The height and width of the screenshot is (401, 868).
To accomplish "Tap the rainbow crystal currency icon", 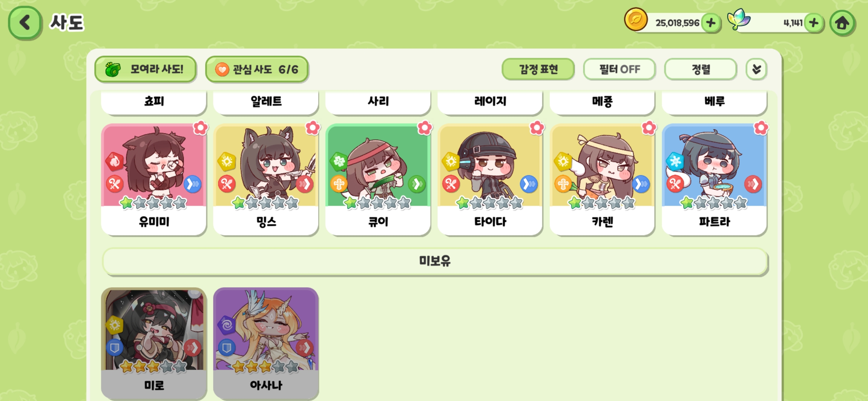I will (739, 19).
